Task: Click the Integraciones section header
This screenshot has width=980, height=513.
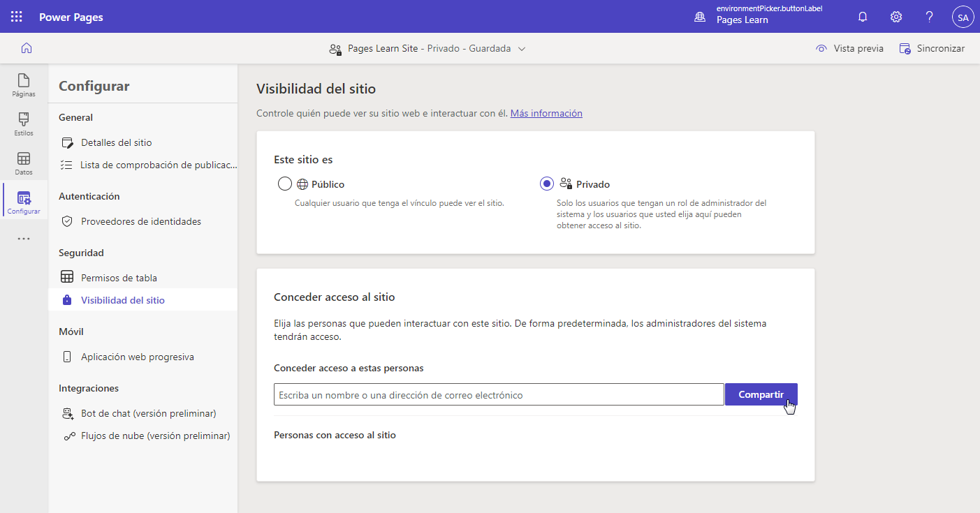Action: click(x=89, y=388)
